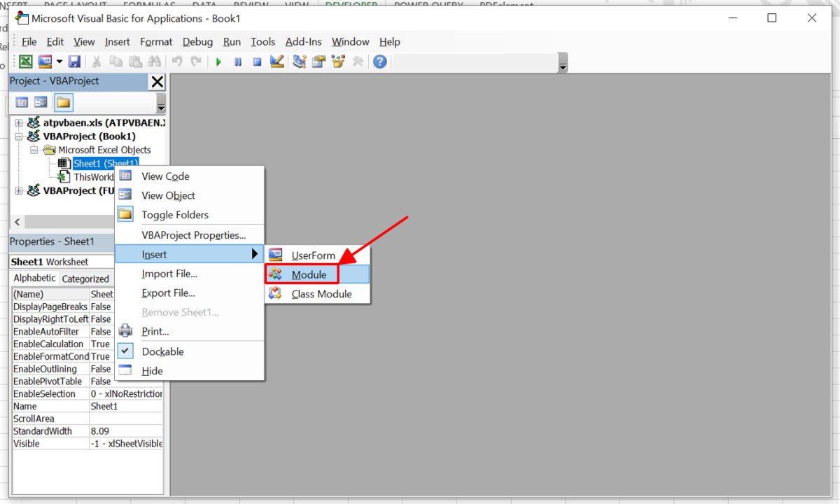Toggle Design Mode toolbar icon
This screenshot has width=840, height=504.
[x=276, y=62]
